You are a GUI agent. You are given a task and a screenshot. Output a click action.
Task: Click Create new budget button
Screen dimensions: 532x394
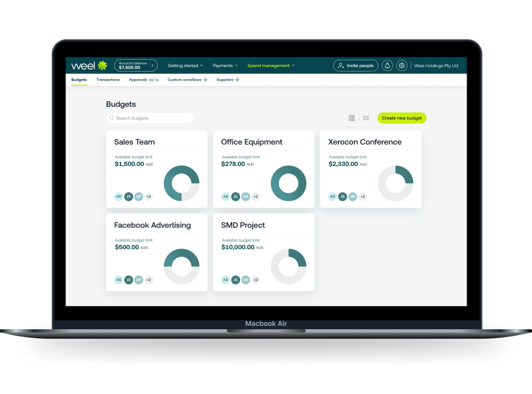(402, 118)
